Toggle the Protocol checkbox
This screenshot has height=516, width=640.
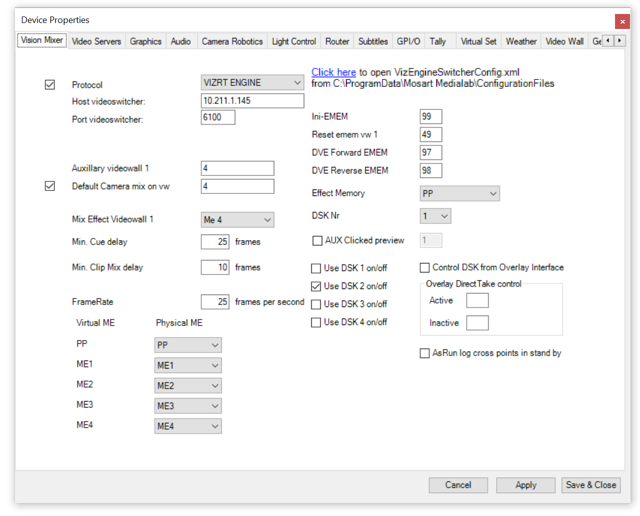[x=50, y=85]
